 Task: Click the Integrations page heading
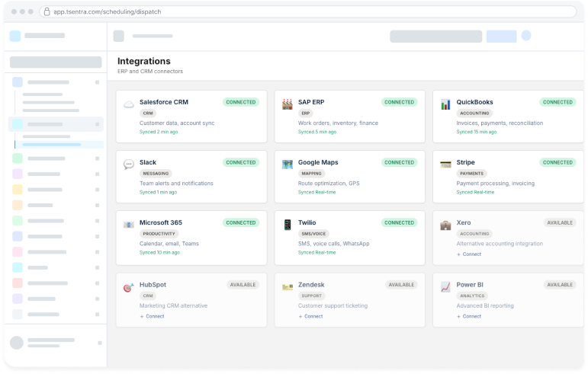144,61
